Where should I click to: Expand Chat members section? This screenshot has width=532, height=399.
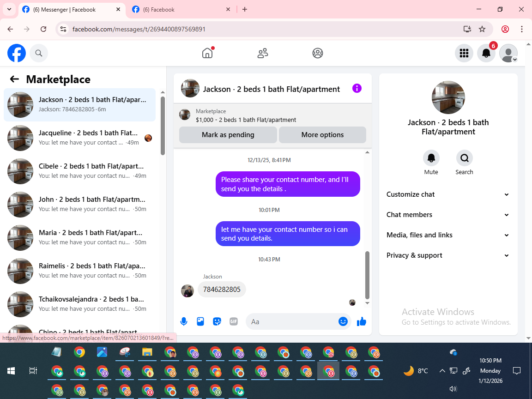point(448,215)
